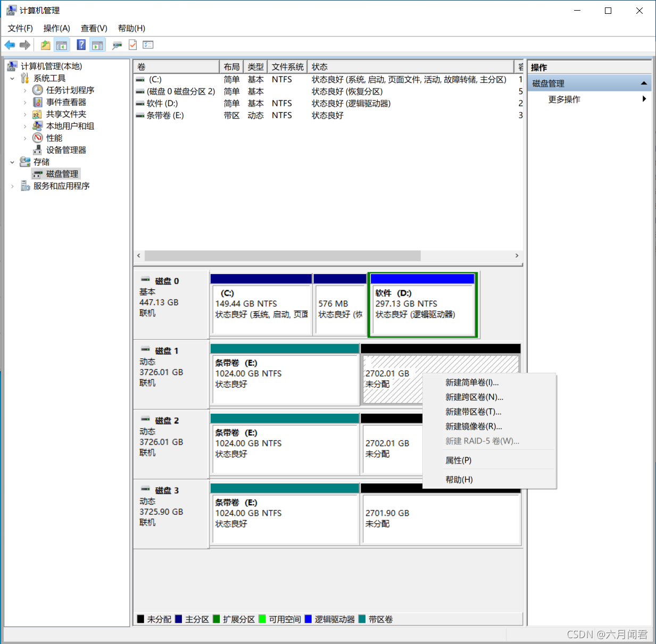Open the 操作(A) menu
The width and height of the screenshot is (656, 644).
[56, 28]
